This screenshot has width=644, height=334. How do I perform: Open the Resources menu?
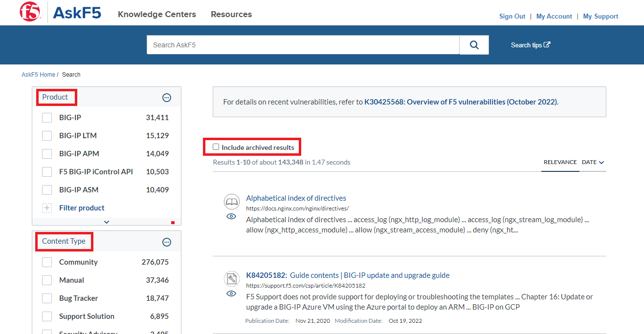pos(231,14)
